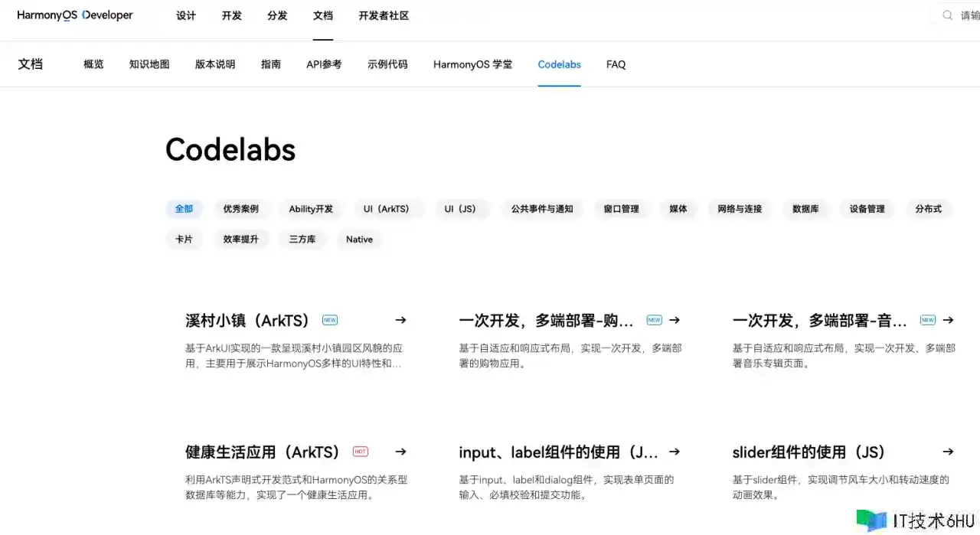Go to 开发者社区 in top navigation
Image resolution: width=980 pixels, height=535 pixels.
pos(384,15)
